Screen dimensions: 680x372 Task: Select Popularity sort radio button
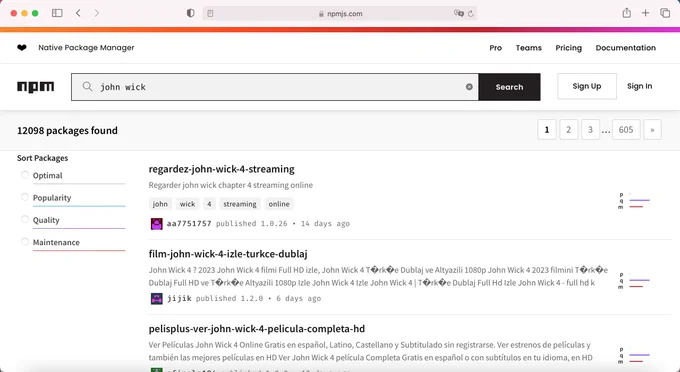pos(25,197)
